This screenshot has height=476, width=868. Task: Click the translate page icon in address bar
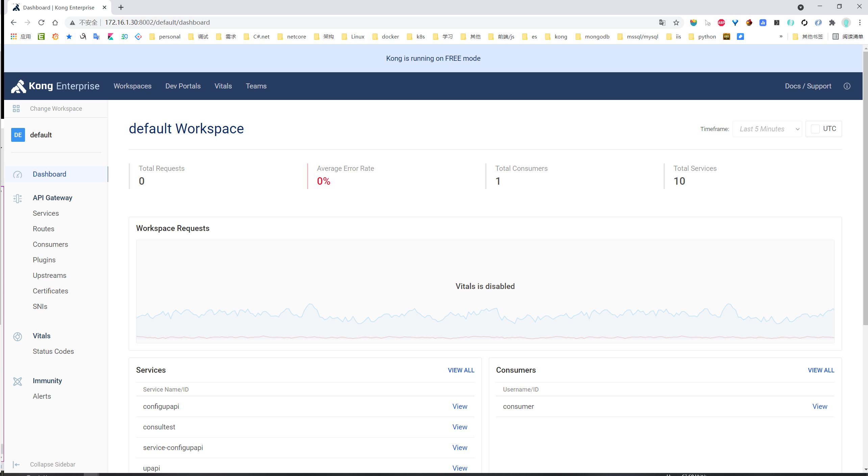(662, 22)
